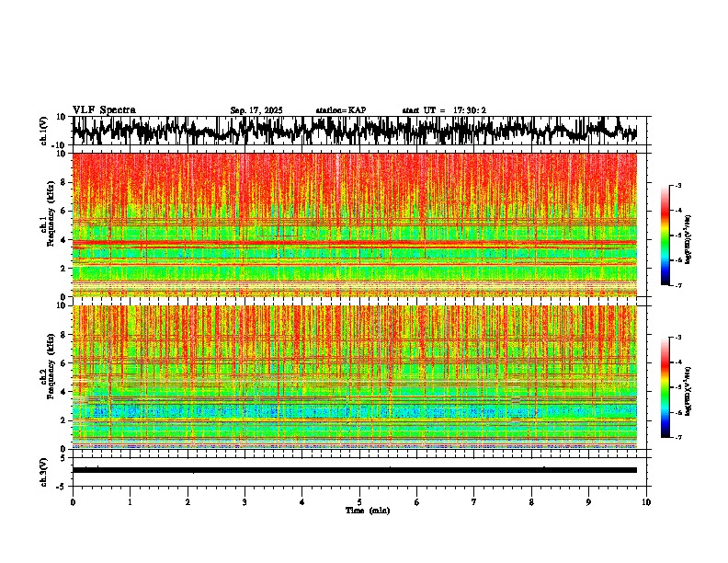Click the ch.3(V) black trace
Image resolution: width=728 pixels, height=563 pixels.
pos(355,470)
